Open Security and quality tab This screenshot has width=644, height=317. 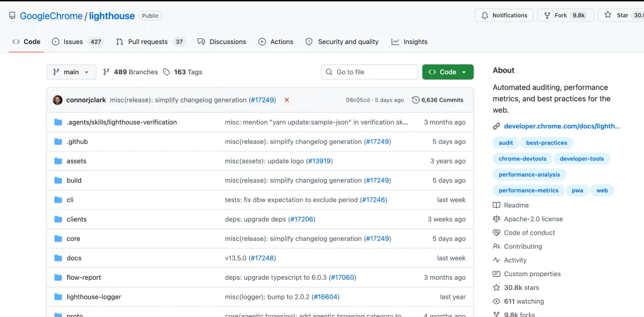[342, 42]
